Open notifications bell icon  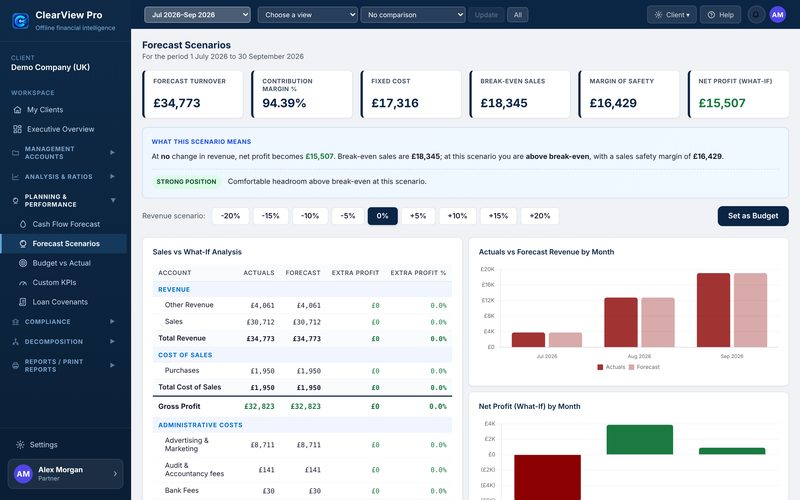[756, 15]
